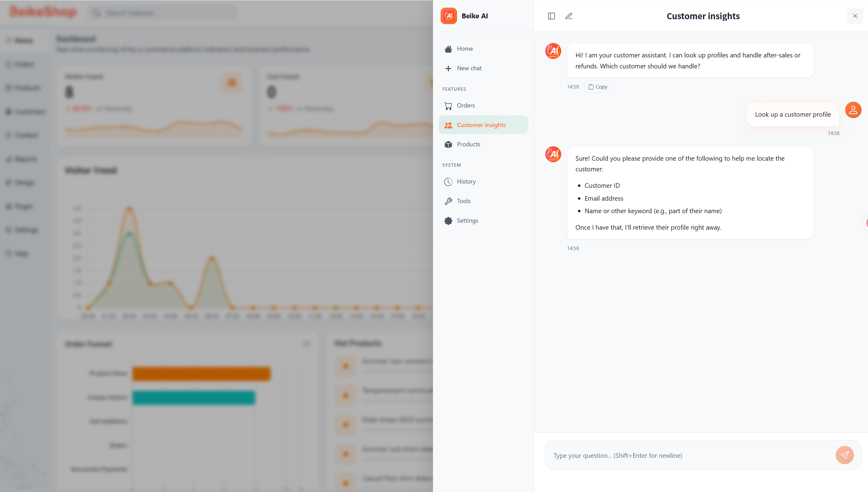The image size is (868, 492).
Task: Open Settings in the Beike AI sidebar
Action: click(x=483, y=221)
